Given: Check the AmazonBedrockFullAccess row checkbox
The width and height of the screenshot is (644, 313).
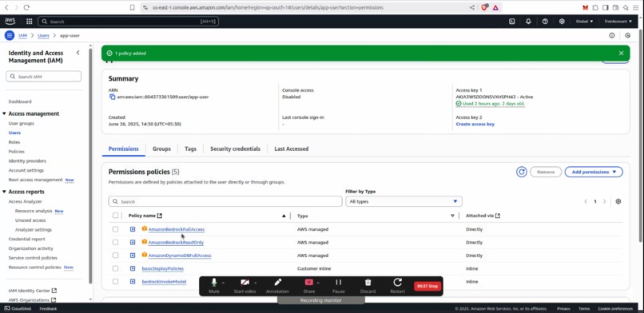Looking at the screenshot, I should pyautogui.click(x=115, y=229).
